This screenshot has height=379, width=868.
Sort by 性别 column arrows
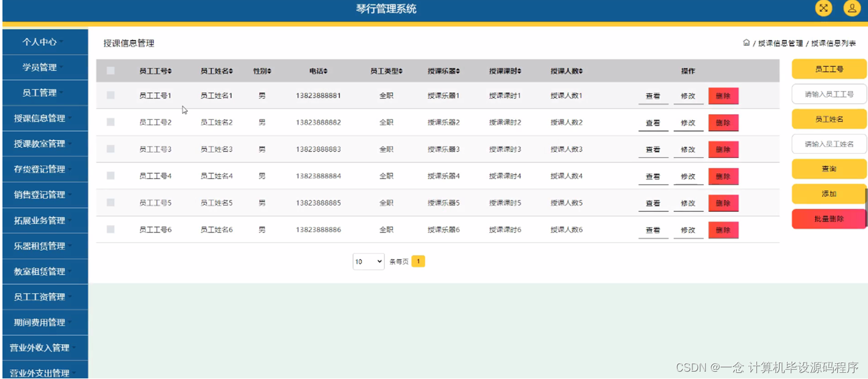(269, 71)
